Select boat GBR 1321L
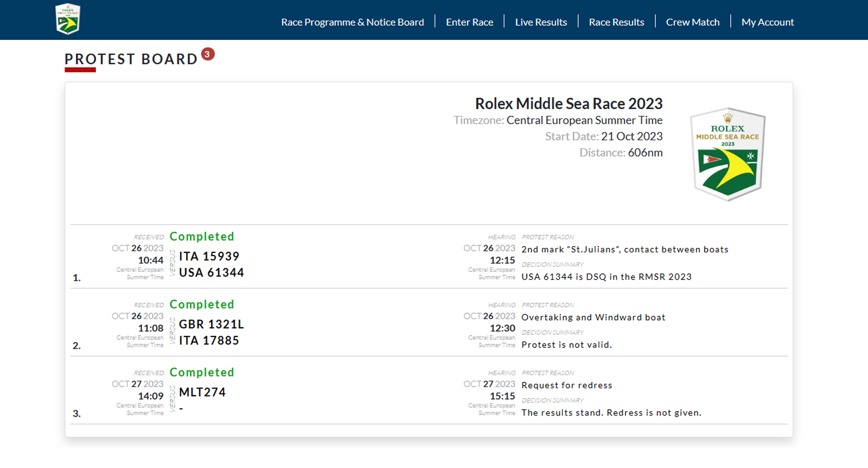 pyautogui.click(x=211, y=324)
